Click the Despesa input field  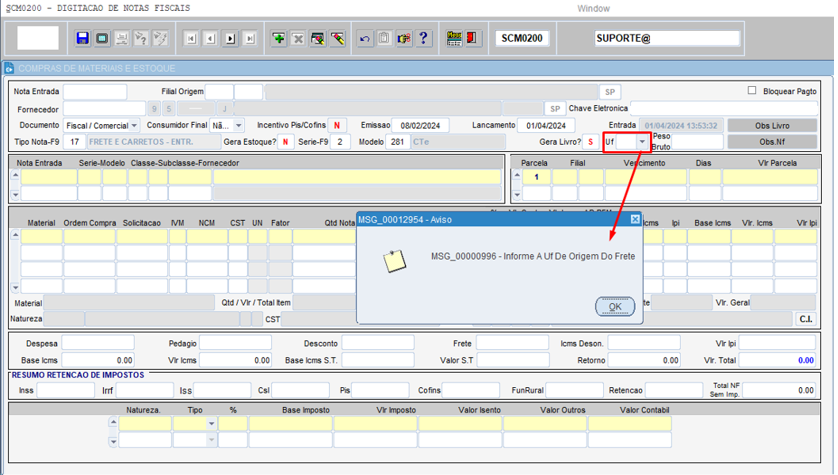click(98, 344)
